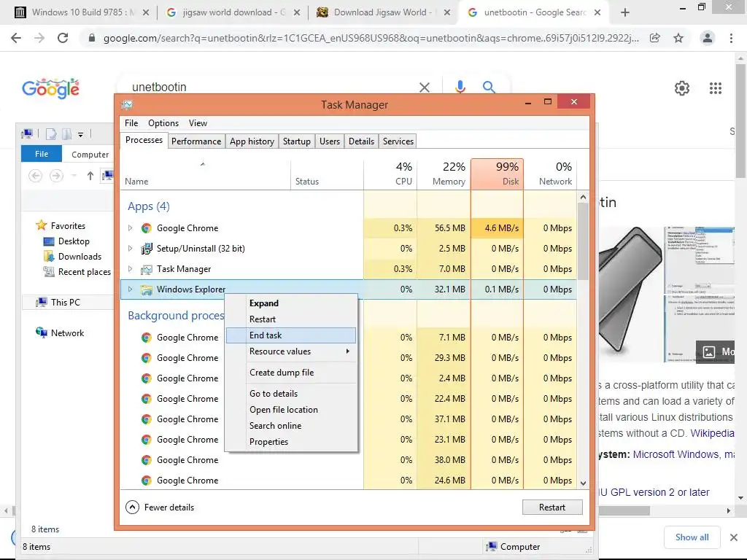
Task: Open the Microsoft Windows link
Action: click(676, 454)
